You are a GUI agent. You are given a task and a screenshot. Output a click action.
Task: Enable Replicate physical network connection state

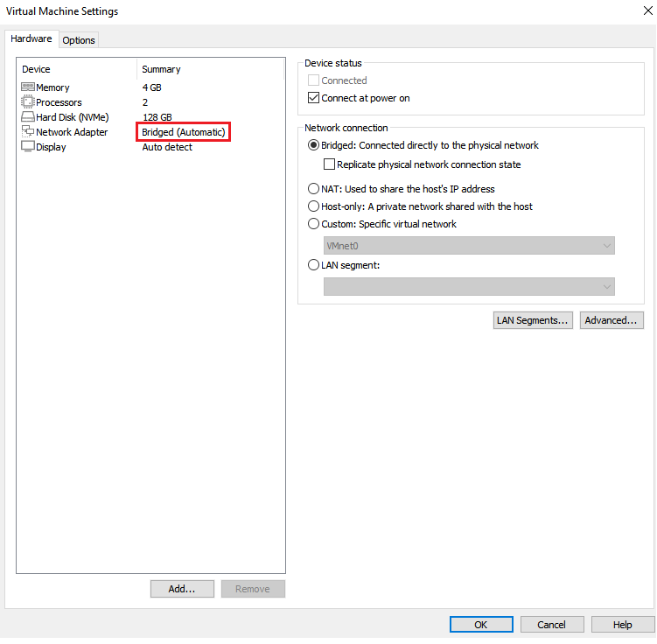click(x=330, y=164)
